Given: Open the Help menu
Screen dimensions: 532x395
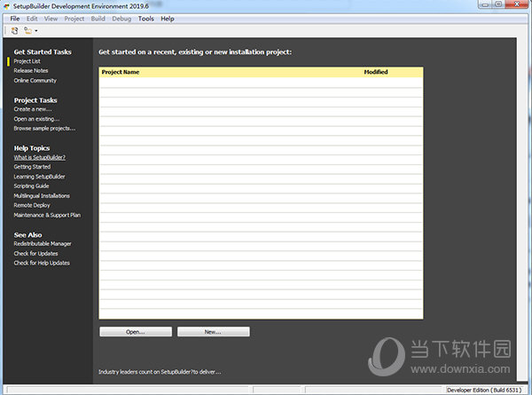Looking at the screenshot, I should [x=168, y=19].
